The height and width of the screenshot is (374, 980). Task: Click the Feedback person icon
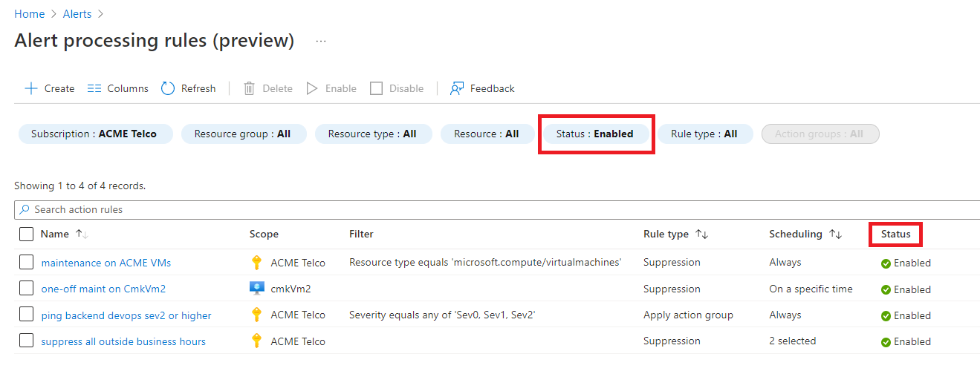pyautogui.click(x=457, y=88)
